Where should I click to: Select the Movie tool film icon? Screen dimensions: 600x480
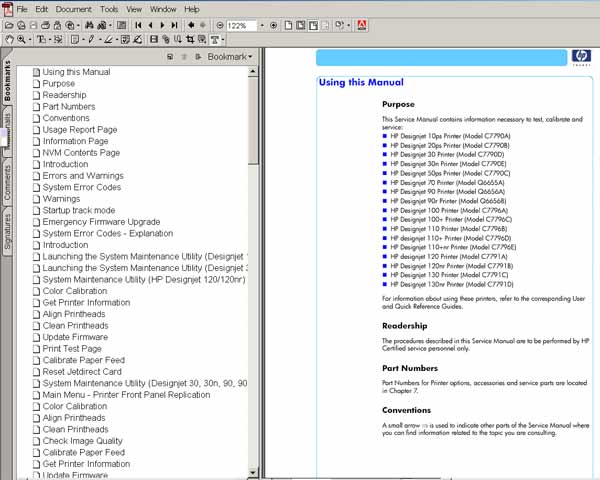[154, 39]
